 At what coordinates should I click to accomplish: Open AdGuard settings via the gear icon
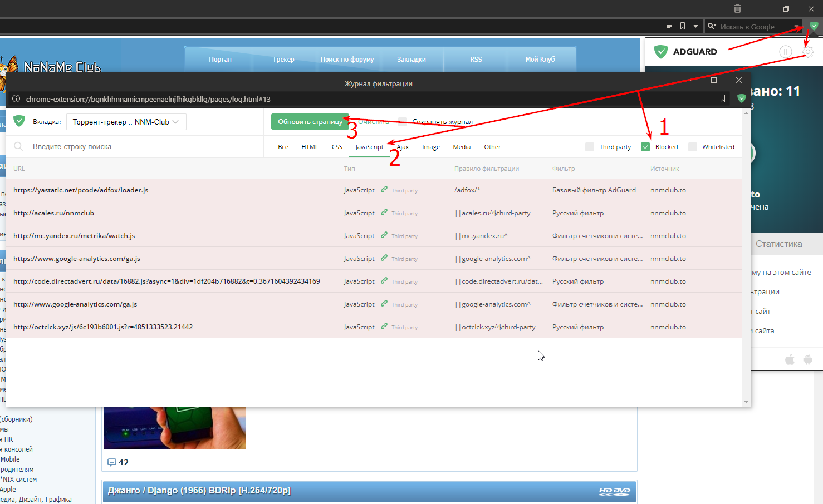click(808, 51)
